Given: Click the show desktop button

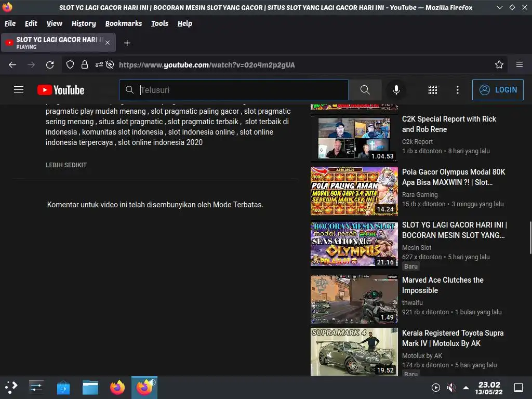Looking at the screenshot, I should 518,388.
